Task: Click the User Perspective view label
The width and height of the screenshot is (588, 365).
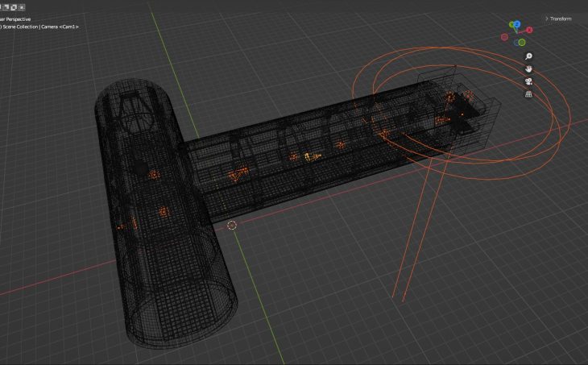Action: coord(16,19)
